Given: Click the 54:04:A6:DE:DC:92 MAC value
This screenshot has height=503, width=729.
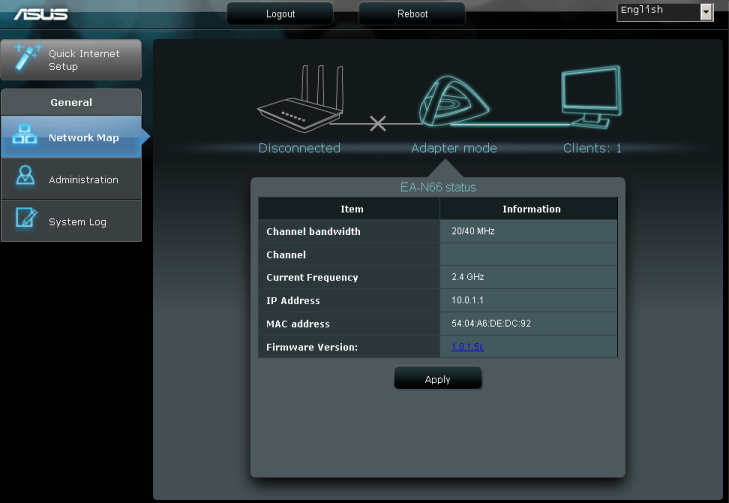Looking at the screenshot, I should (491, 323).
